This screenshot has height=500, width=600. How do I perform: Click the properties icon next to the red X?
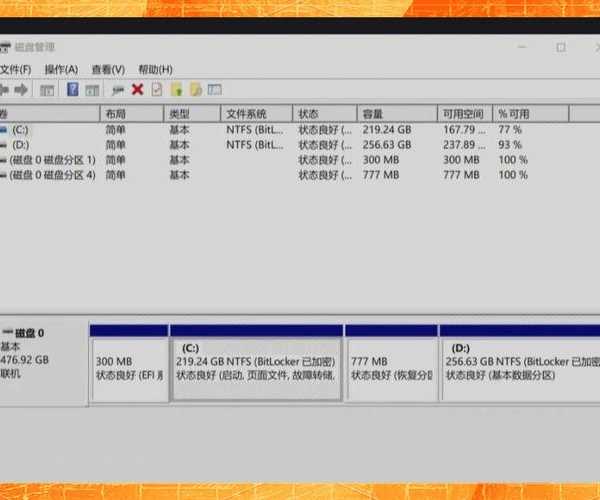tap(156, 90)
